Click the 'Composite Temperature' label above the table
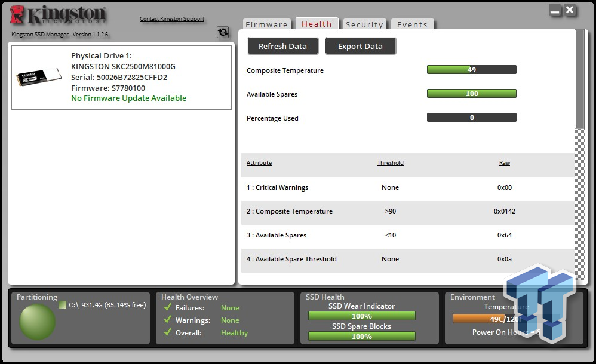 point(285,70)
